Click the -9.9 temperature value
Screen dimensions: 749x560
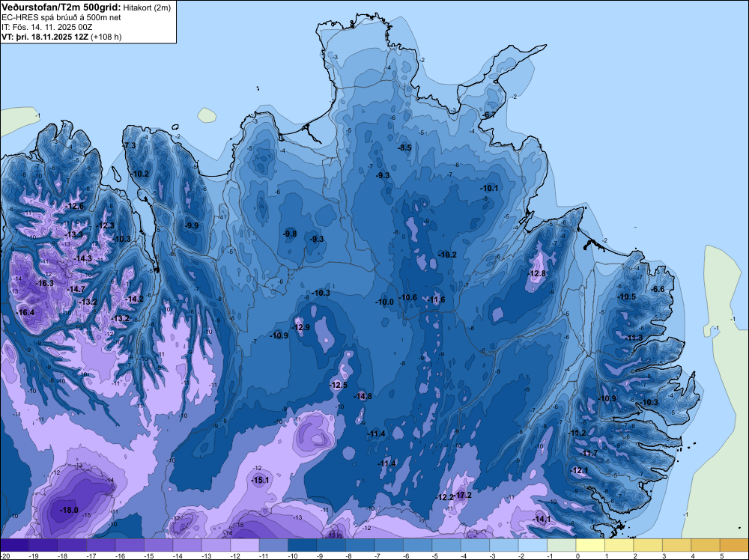[192, 225]
